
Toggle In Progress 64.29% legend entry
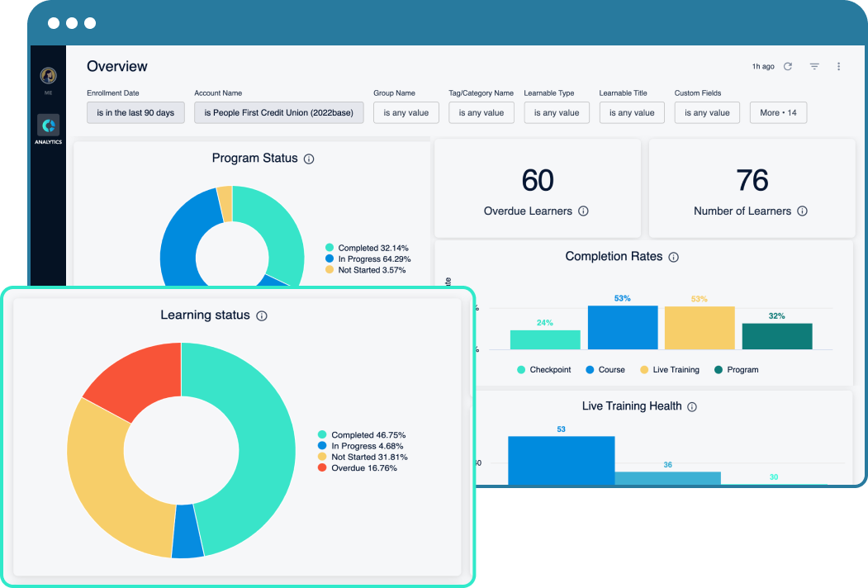(368, 258)
